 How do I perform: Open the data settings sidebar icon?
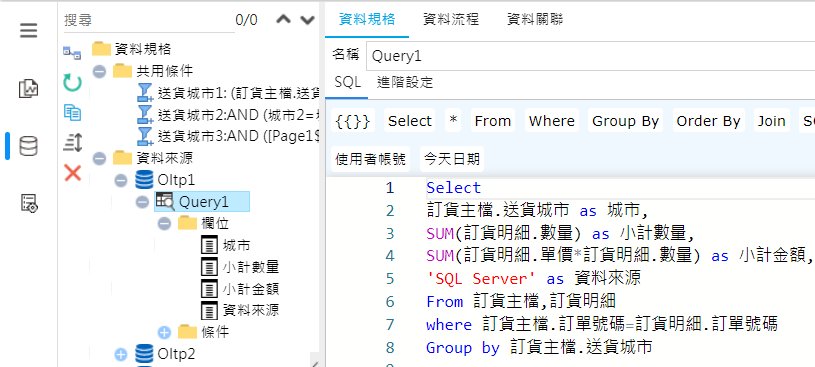29,203
